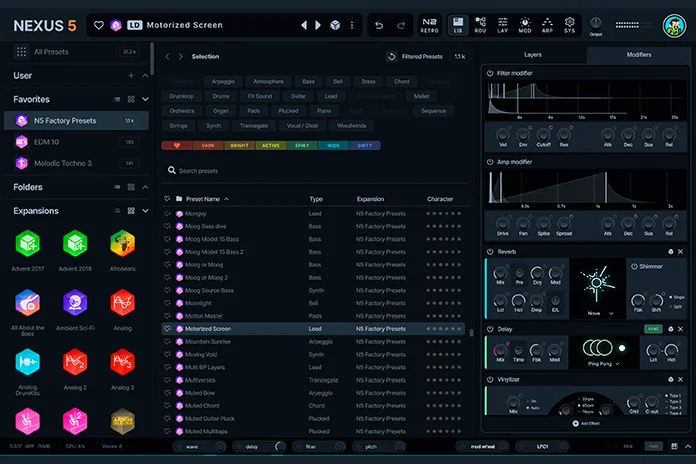Open the LAY layers view
The width and height of the screenshot is (696, 464).
(x=502, y=25)
